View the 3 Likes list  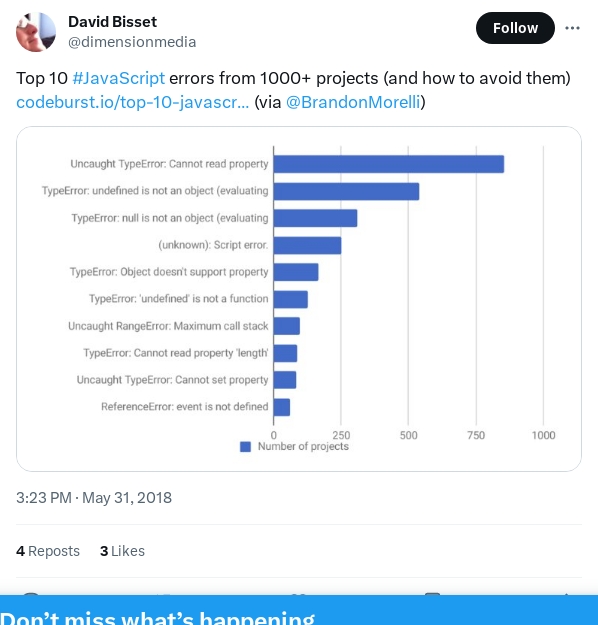tap(122, 551)
